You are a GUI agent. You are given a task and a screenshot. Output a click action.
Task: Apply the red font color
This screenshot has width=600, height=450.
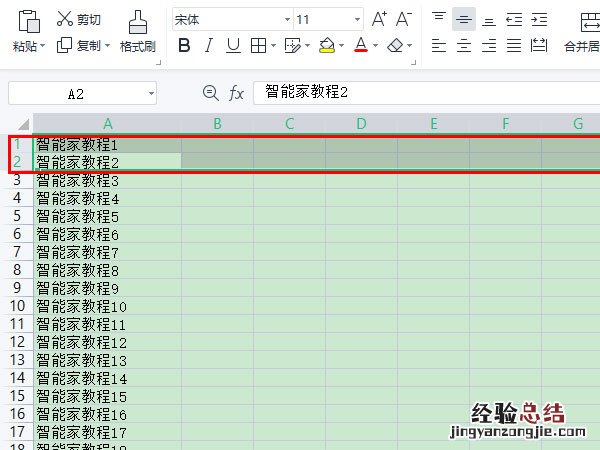(x=360, y=45)
